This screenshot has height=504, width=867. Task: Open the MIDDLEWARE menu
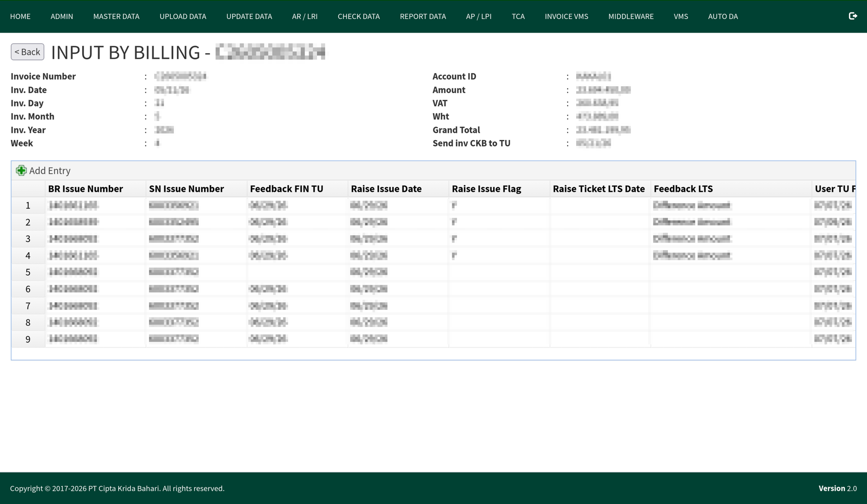click(631, 17)
